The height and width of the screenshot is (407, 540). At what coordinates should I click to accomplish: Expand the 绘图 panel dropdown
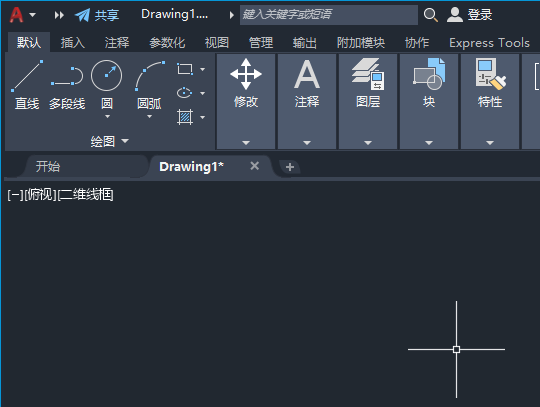[x=110, y=141]
